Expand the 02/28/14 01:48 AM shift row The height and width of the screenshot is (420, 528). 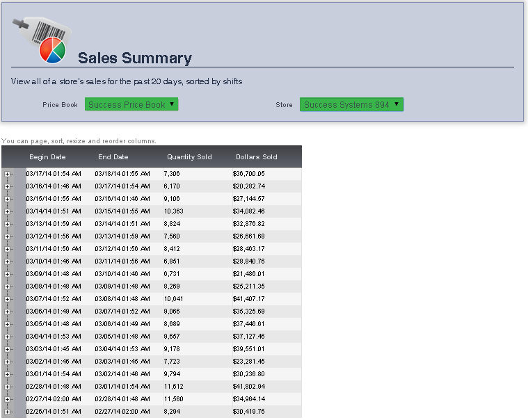pos(8,387)
